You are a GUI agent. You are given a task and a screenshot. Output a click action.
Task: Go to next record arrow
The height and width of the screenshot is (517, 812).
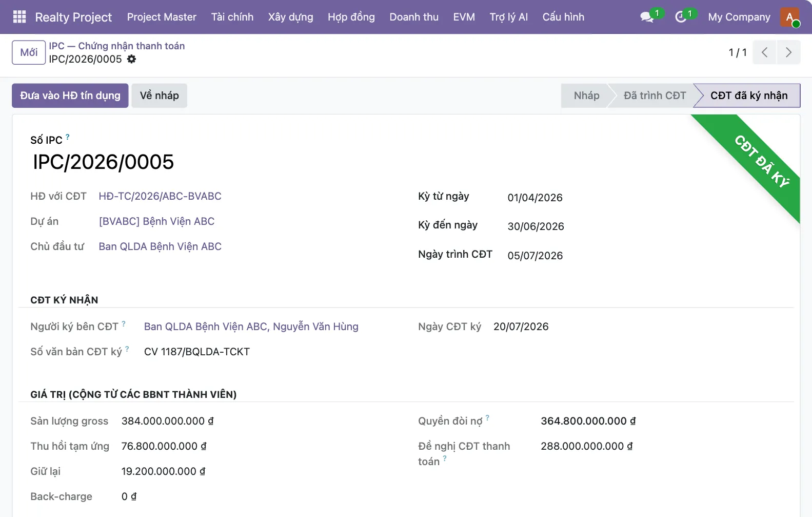pyautogui.click(x=788, y=52)
